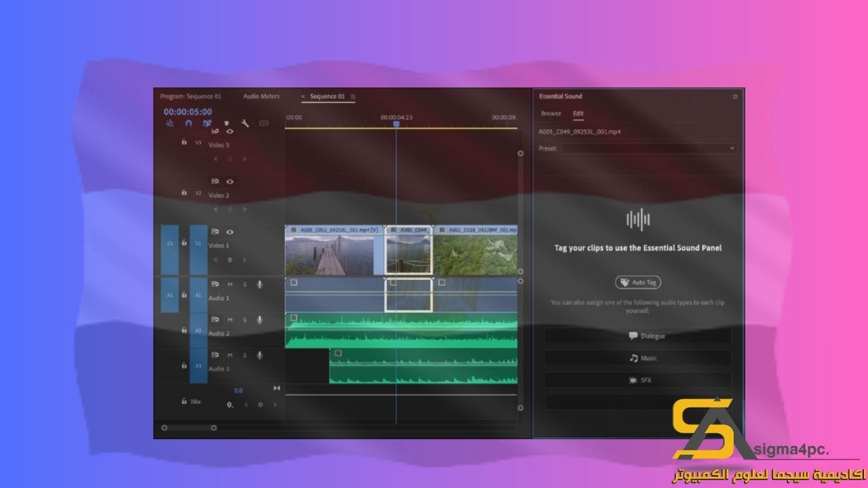Open Timeline Display Settings wrench icon

click(245, 123)
